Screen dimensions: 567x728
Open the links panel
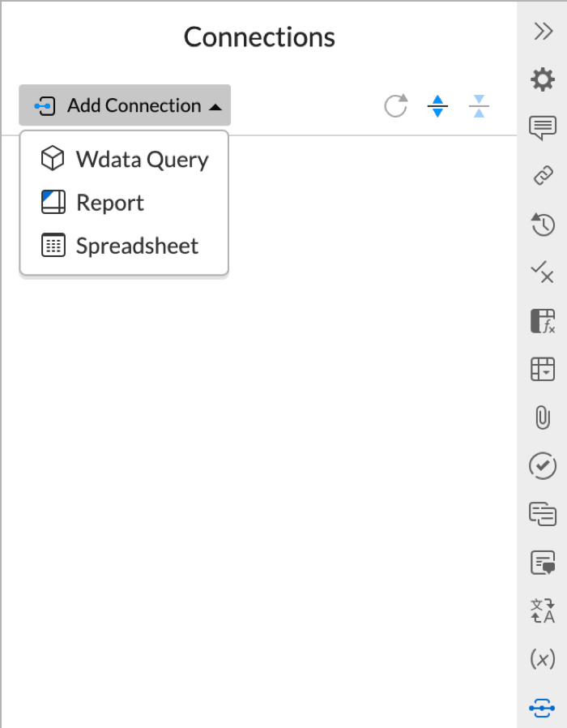click(x=542, y=175)
